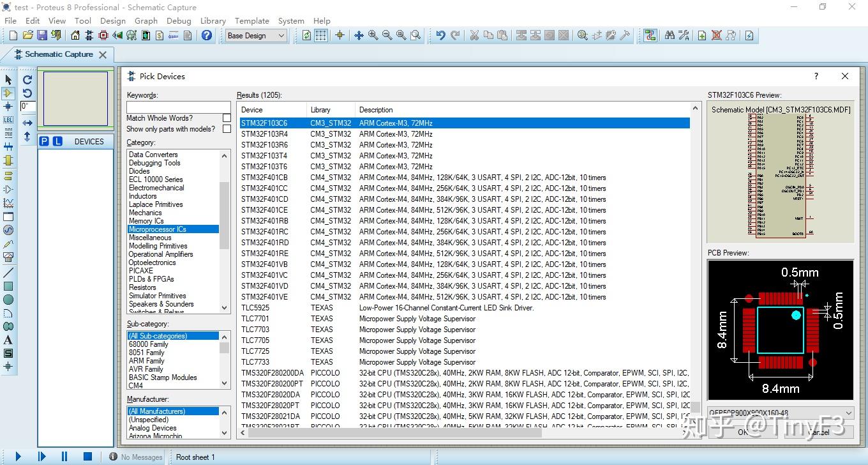Start simulation Play button
Image resolution: width=868 pixels, height=465 pixels.
[18, 457]
